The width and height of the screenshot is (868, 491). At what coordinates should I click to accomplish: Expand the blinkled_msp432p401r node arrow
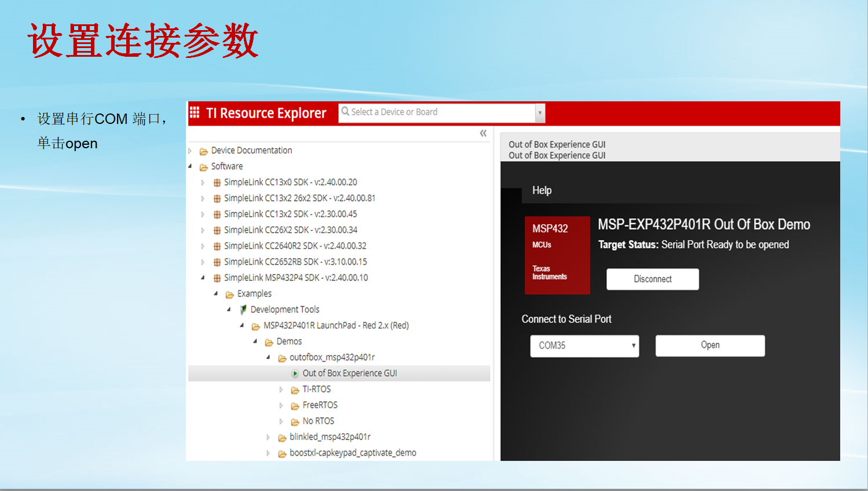click(x=268, y=437)
